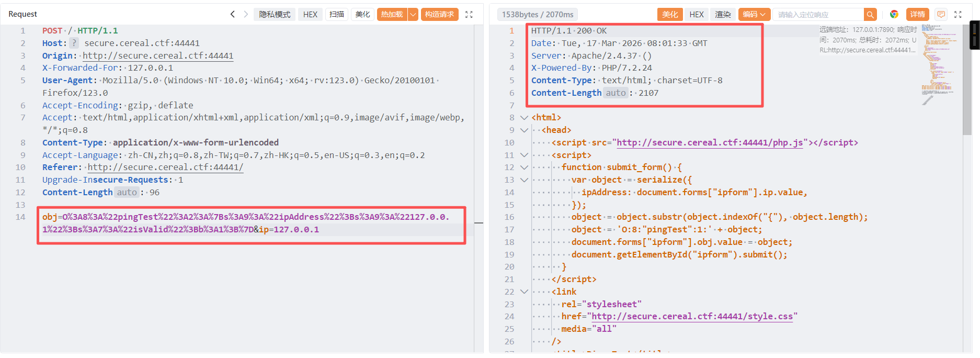Open the php.js script URL link
This screenshot has width=980, height=358.
coord(710,142)
